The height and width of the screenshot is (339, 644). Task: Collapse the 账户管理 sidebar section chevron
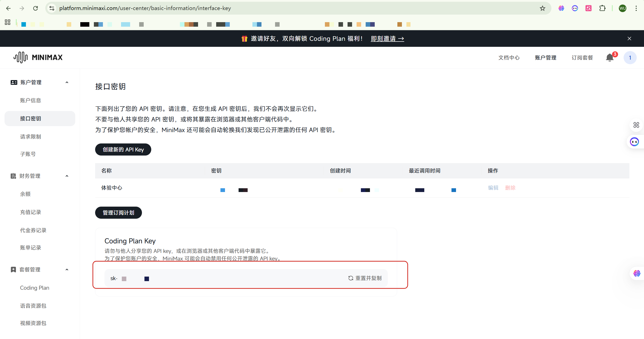tap(67, 82)
